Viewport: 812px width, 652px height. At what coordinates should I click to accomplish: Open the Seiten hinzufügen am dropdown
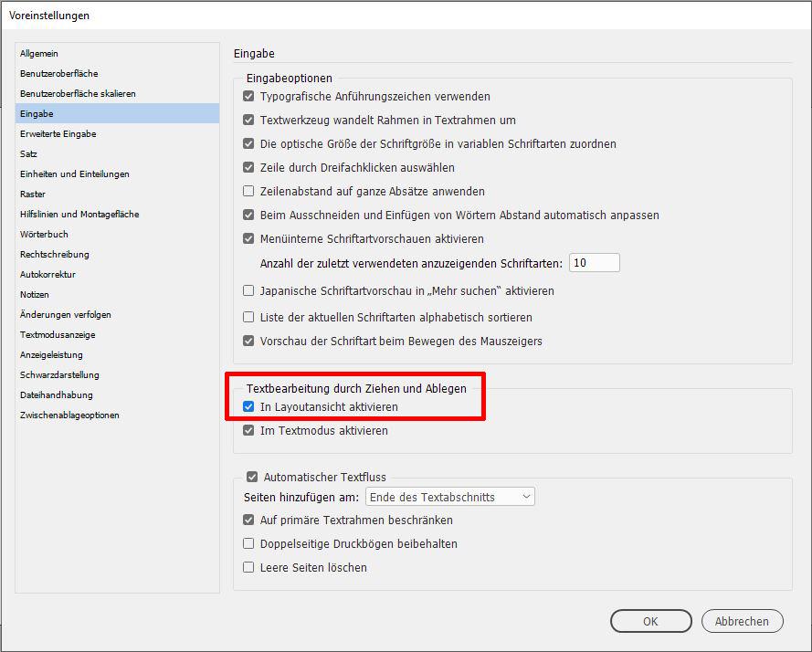[x=449, y=498]
